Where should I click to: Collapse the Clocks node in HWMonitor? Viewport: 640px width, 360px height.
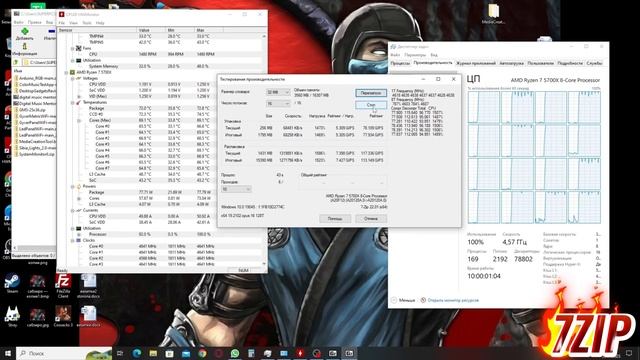tap(73, 240)
